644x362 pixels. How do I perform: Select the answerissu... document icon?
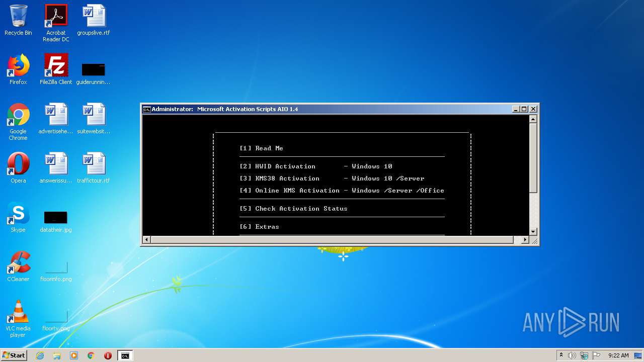[x=56, y=168]
